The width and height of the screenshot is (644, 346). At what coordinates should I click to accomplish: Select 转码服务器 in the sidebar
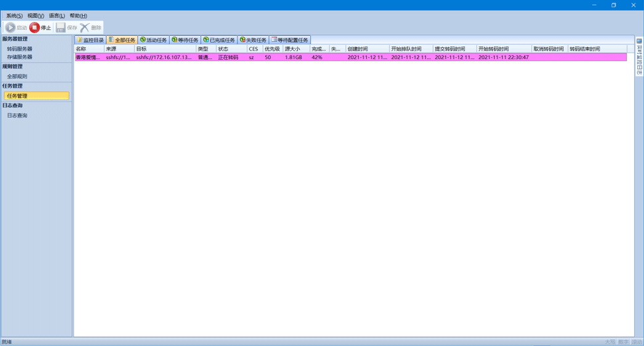[20, 48]
